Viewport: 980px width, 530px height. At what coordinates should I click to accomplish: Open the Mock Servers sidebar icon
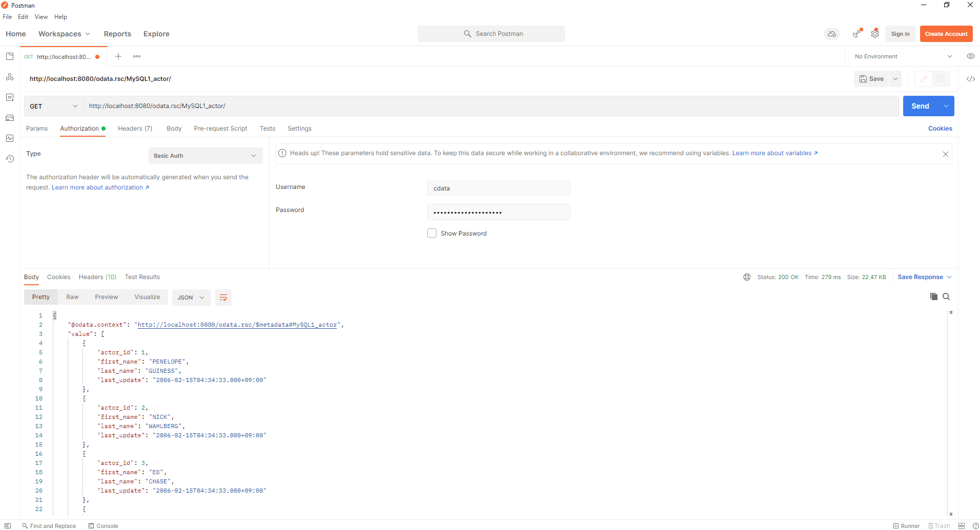coord(10,118)
